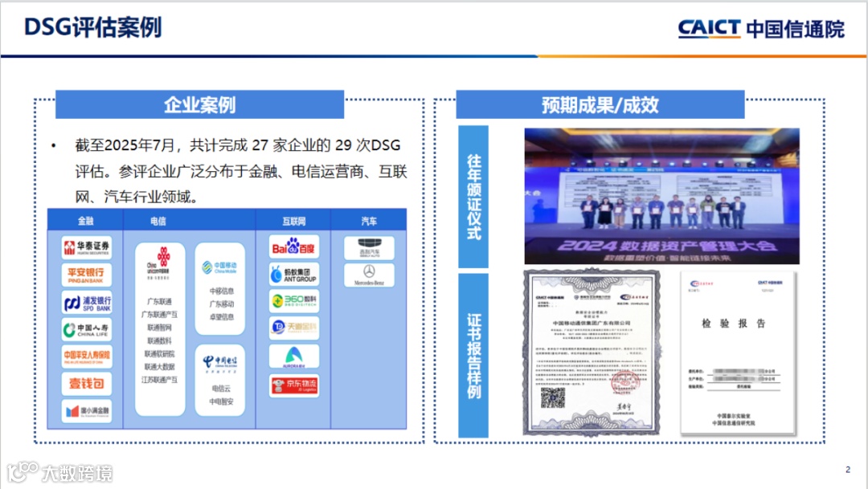The image size is (868, 489).
Task: Click the 证书报告样例 vertical label
Action: (473, 356)
